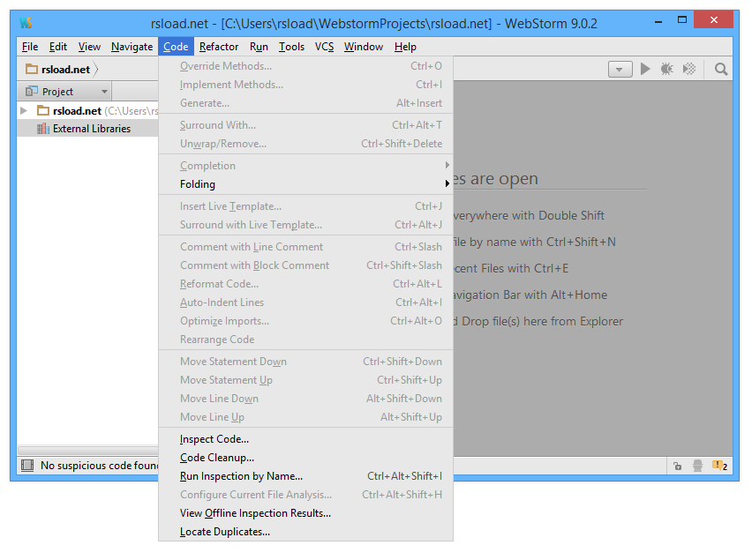Click the rsload.net folder icon in navigation bar
Screen dimensions: 752x560
31,69
